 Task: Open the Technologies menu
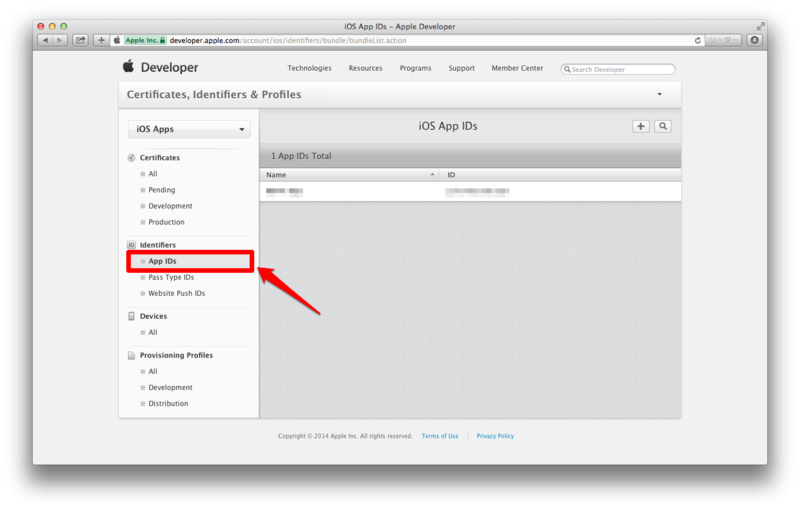(309, 68)
